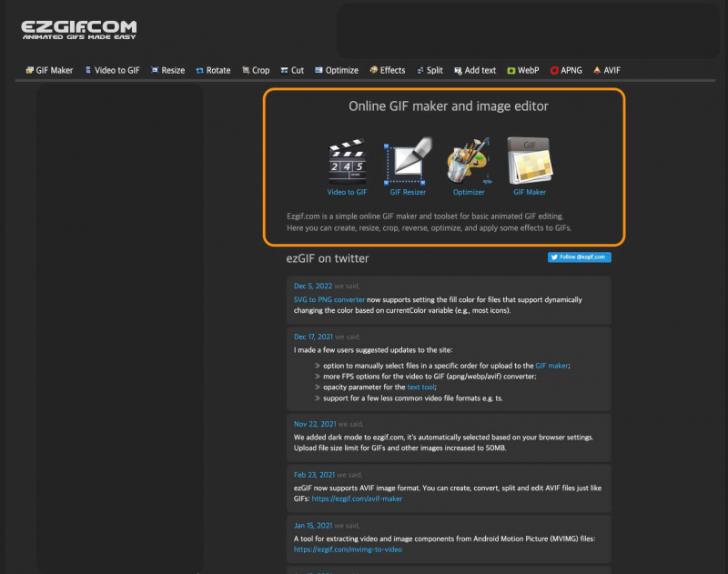Open the Dec 5, 2022 tweet date link
This screenshot has width=728, height=574.
point(313,286)
